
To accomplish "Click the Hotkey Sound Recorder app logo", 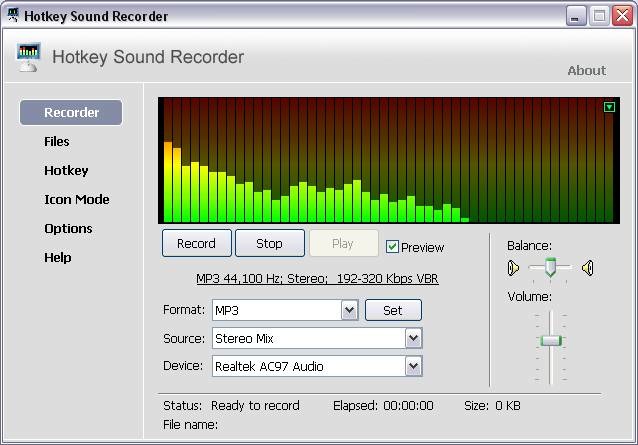I will pos(28,57).
